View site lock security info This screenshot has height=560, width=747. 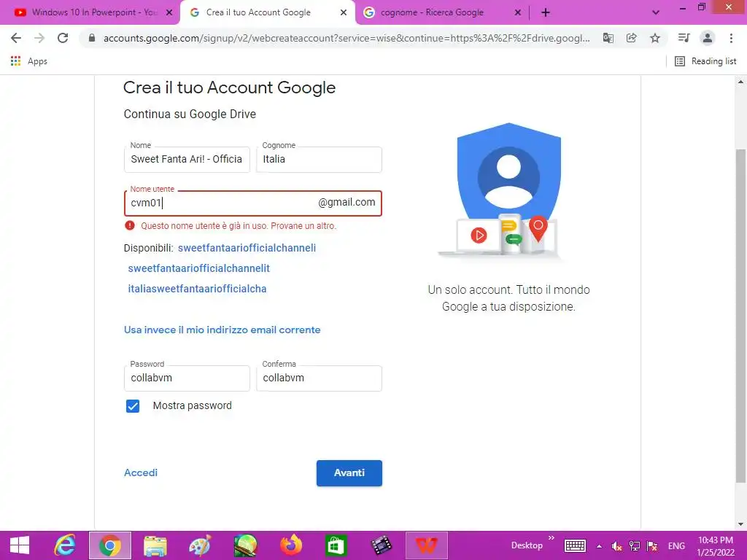(x=92, y=38)
